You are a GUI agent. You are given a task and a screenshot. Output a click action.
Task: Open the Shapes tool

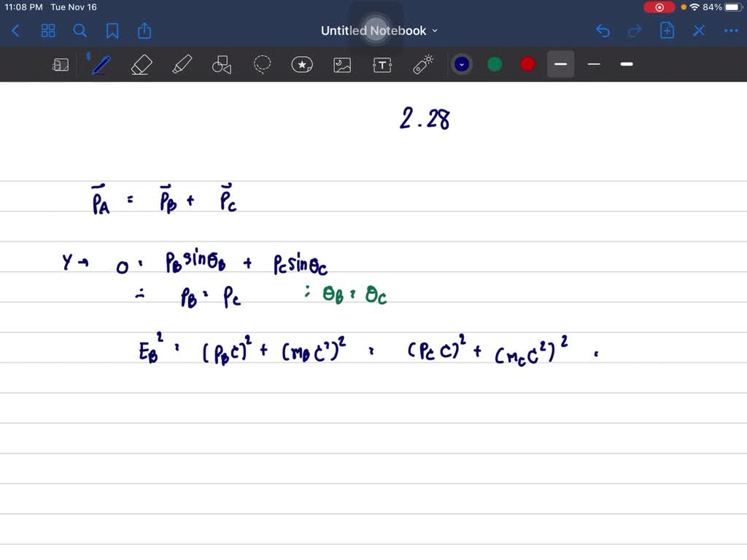click(221, 64)
